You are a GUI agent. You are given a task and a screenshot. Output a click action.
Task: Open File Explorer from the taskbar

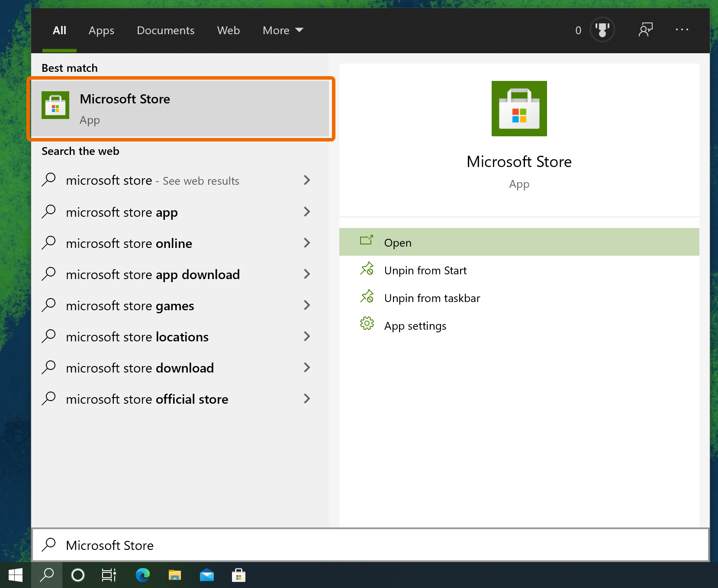click(x=175, y=575)
